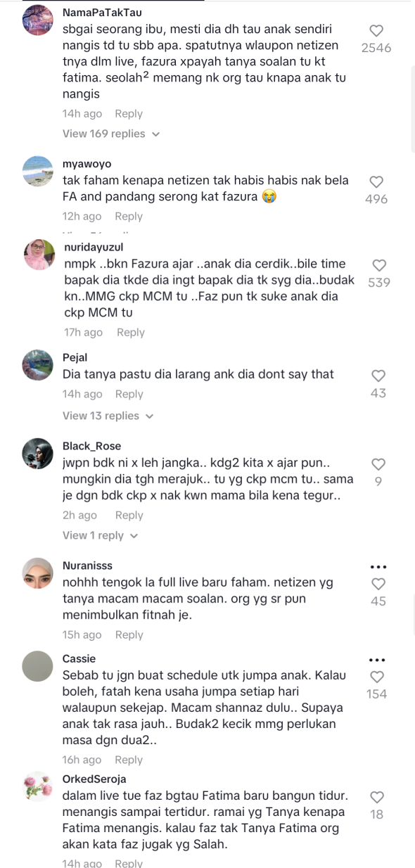Open the Black_Rose username link
415x868 pixels.
(91, 446)
